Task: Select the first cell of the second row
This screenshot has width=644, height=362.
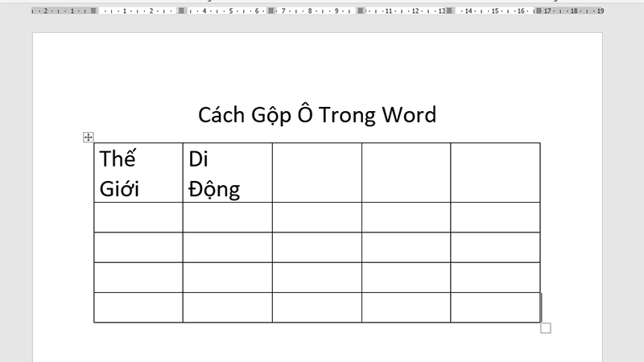Action: pyautogui.click(x=138, y=217)
